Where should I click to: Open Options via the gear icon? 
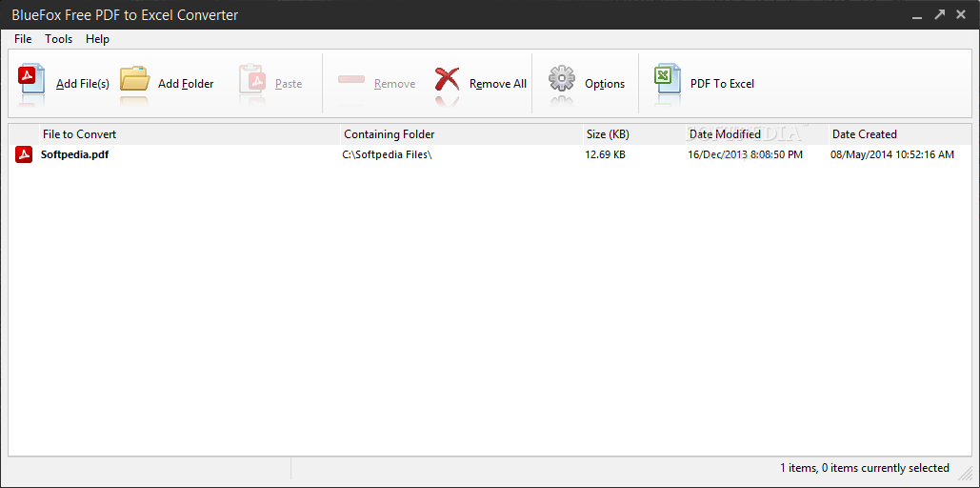click(x=561, y=79)
